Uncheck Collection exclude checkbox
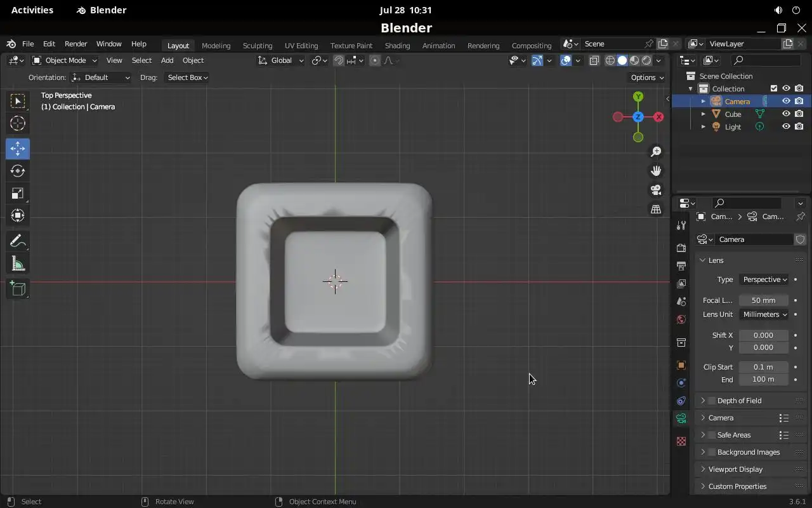The height and width of the screenshot is (508, 812). tap(773, 88)
